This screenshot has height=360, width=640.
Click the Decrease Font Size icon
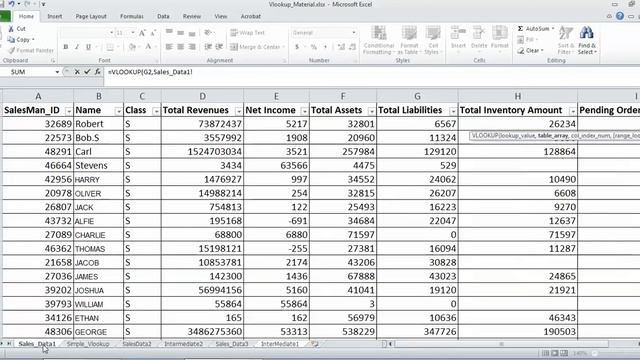pos(153,33)
